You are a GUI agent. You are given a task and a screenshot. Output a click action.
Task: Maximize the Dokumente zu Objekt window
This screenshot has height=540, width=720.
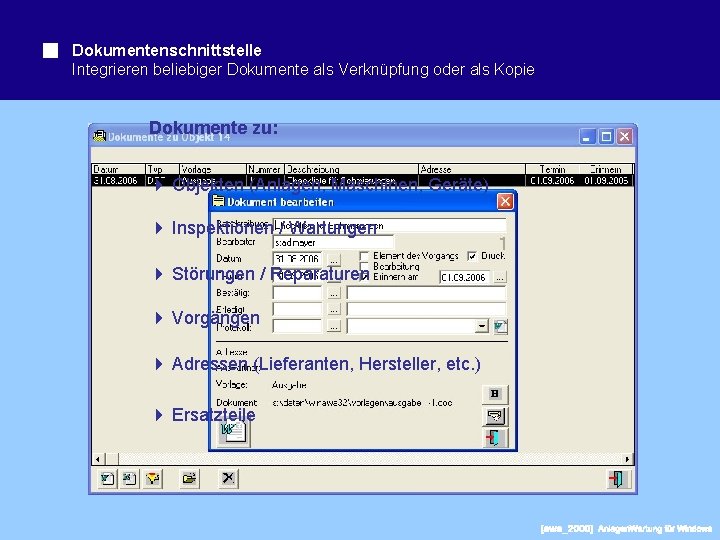[606, 136]
